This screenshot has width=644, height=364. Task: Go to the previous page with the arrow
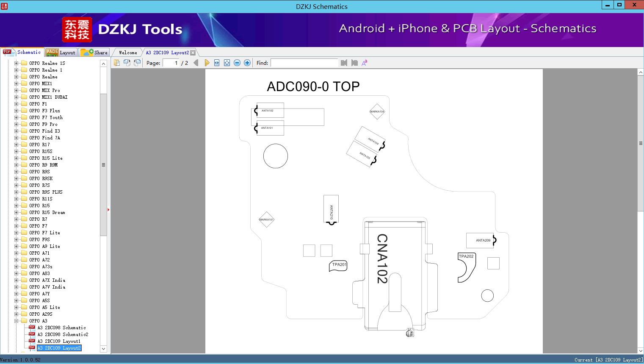pyautogui.click(x=196, y=63)
